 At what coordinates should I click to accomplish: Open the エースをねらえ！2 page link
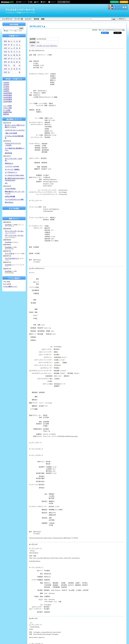11,172
